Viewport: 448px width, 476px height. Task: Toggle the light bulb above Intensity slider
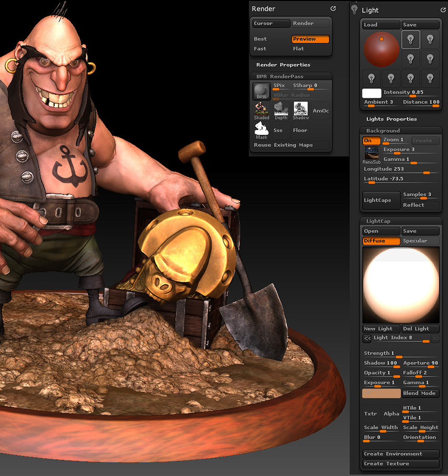[x=411, y=78]
